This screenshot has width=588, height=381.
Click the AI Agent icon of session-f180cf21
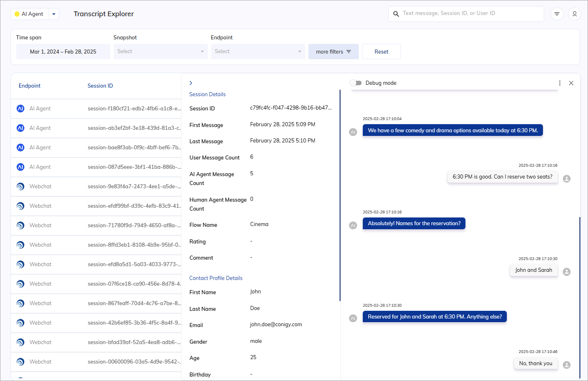pyautogui.click(x=20, y=108)
